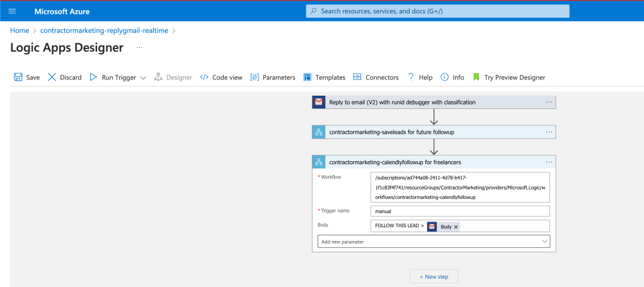Open the Add new parameter dropdown
Screen dimensions: 644x287
[x=434, y=242]
